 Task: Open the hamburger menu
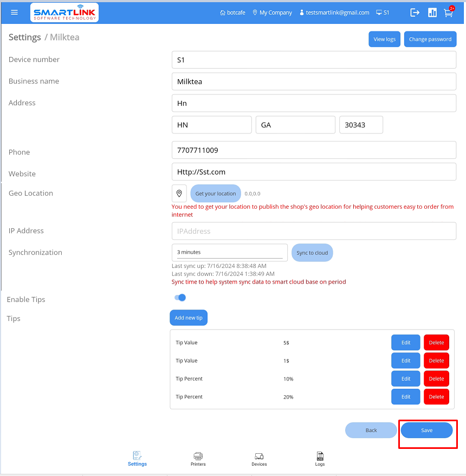coord(15,12)
